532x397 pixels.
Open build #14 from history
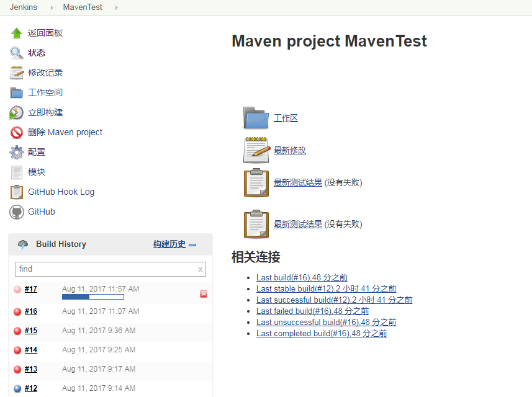[x=31, y=350]
